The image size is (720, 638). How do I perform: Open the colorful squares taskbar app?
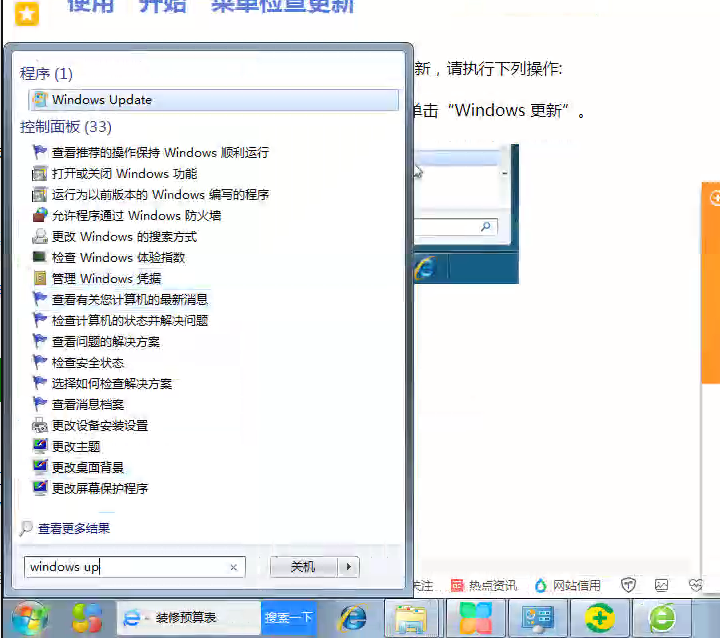(x=475, y=618)
